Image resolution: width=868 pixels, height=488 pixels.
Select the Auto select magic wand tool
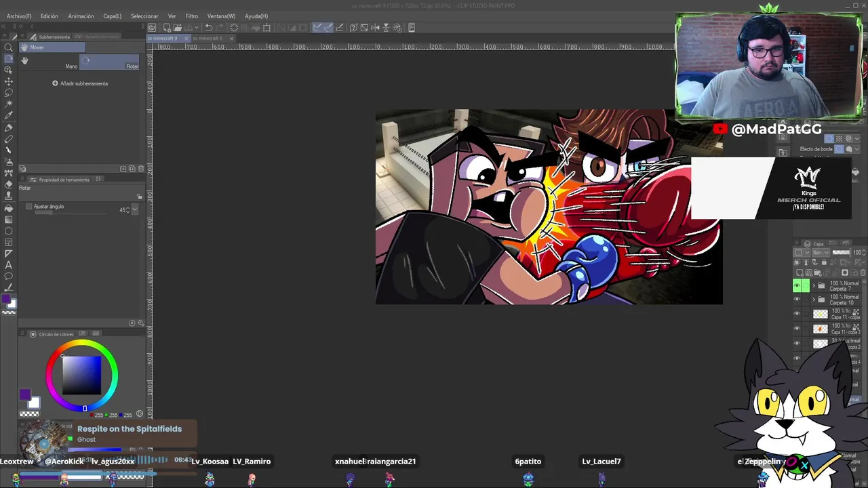8,105
